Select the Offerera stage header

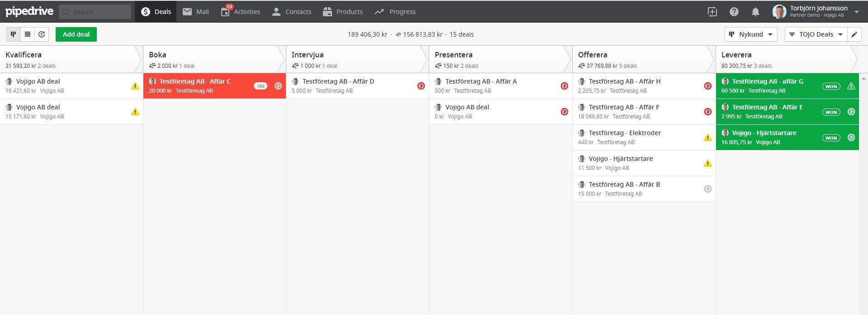point(644,59)
